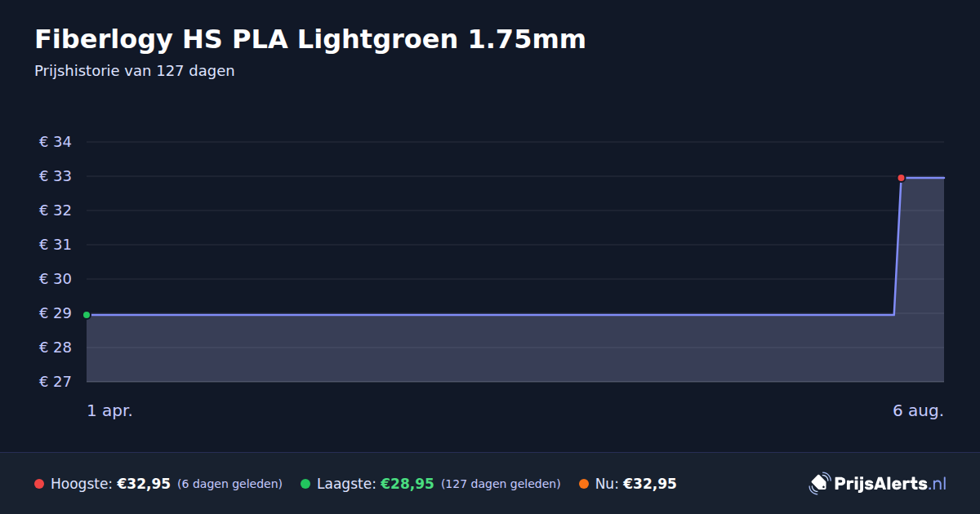Click the Hoogste €32,95 price value
980x514 pixels.
(x=144, y=484)
